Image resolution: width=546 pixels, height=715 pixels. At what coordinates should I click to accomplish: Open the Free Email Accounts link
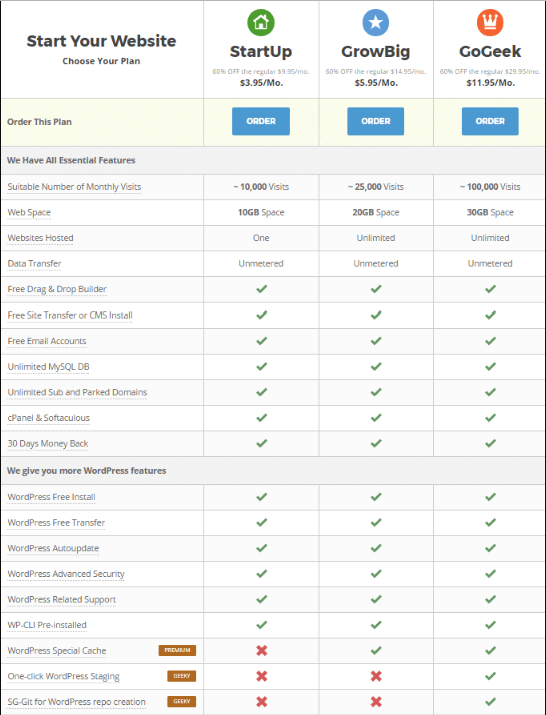(47, 341)
